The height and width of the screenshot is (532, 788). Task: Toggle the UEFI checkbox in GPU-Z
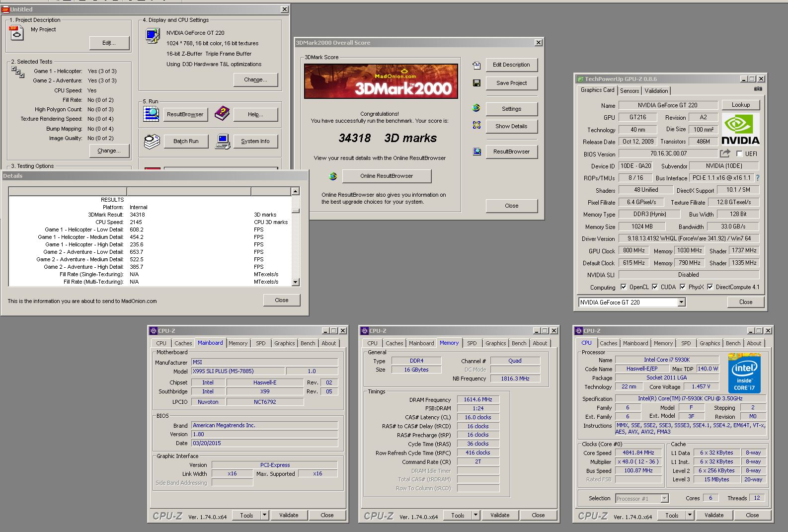click(x=739, y=153)
